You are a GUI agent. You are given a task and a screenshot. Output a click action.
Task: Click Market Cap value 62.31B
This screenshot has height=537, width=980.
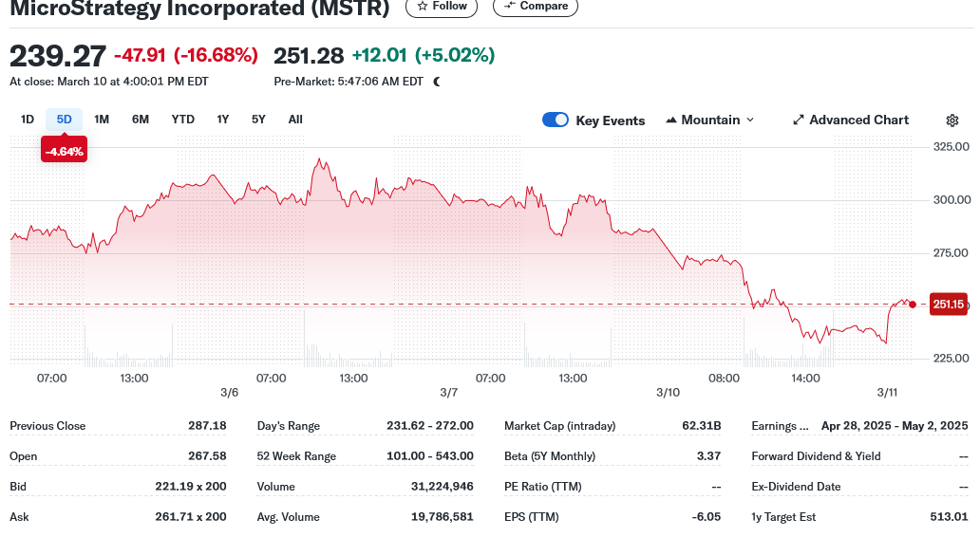[x=701, y=426]
